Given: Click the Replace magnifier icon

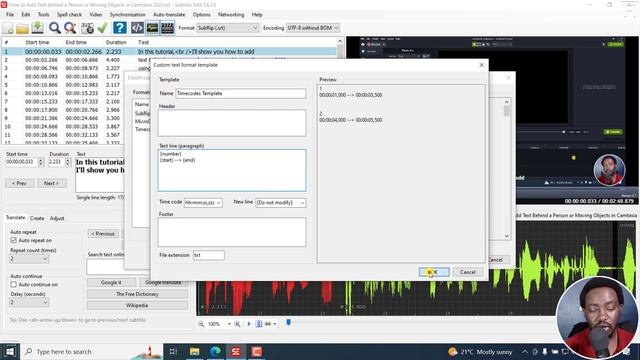Looking at the screenshot, I should [70, 28].
